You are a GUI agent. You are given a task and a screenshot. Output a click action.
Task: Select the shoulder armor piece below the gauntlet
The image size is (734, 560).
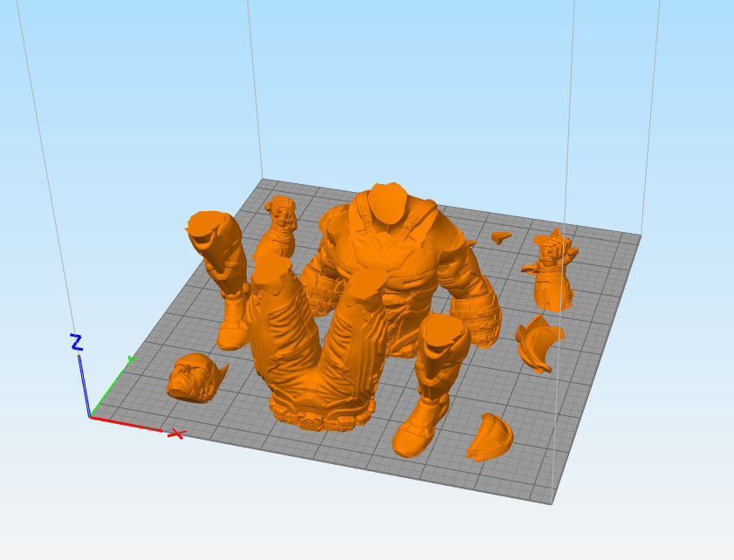pyautogui.click(x=538, y=344)
